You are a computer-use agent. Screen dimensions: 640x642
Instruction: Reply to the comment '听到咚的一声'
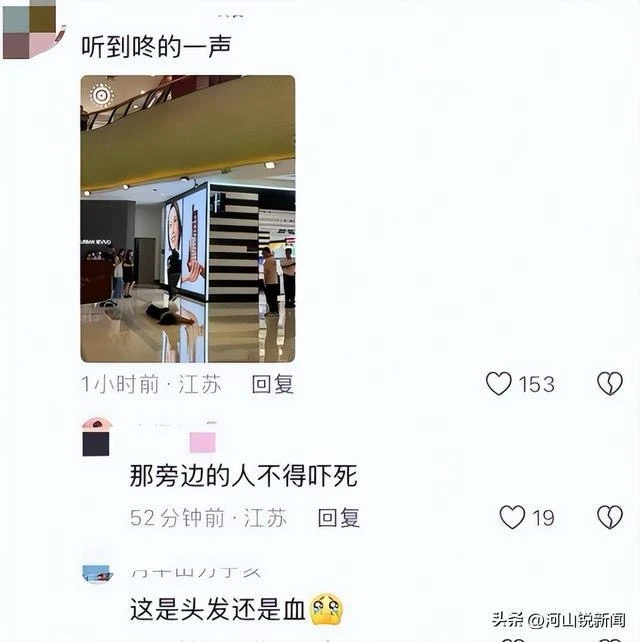[272, 384]
